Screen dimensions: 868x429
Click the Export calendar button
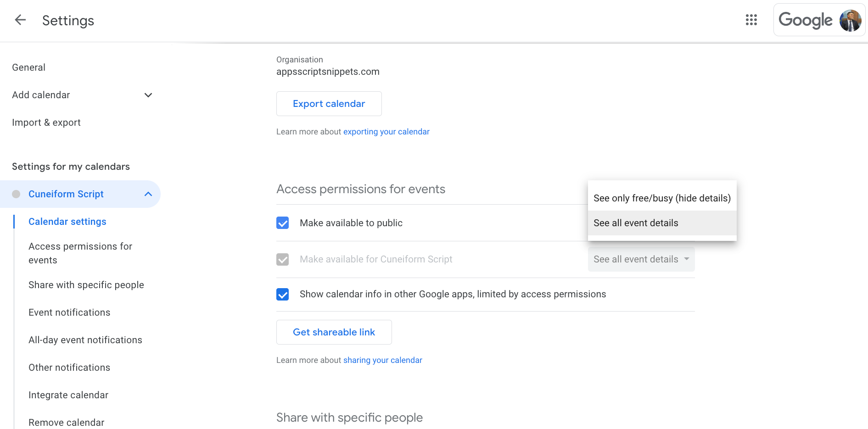329,104
